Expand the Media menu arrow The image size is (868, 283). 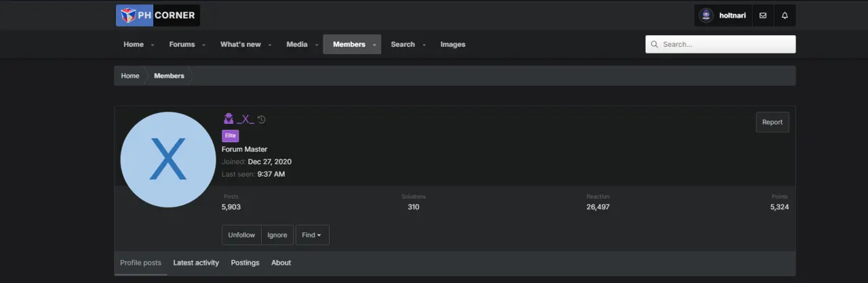point(315,45)
